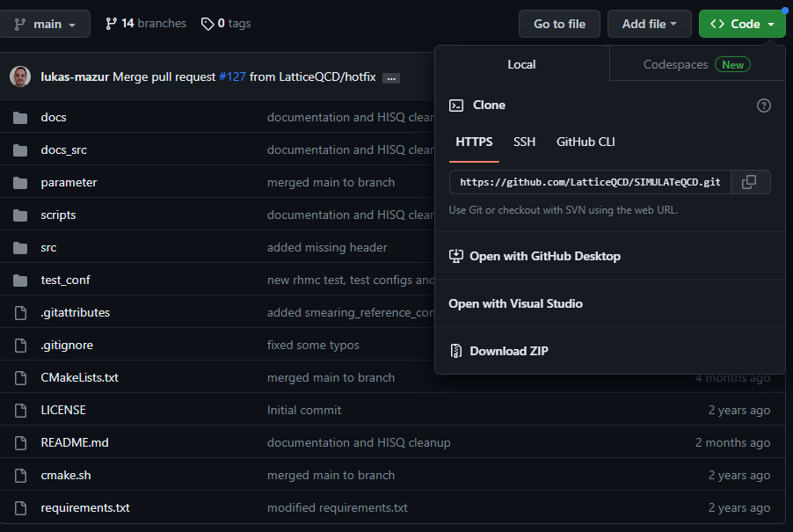Screen dimensions: 793x532
Task: Open 'fixed some typos' commit message
Action: click(x=313, y=346)
